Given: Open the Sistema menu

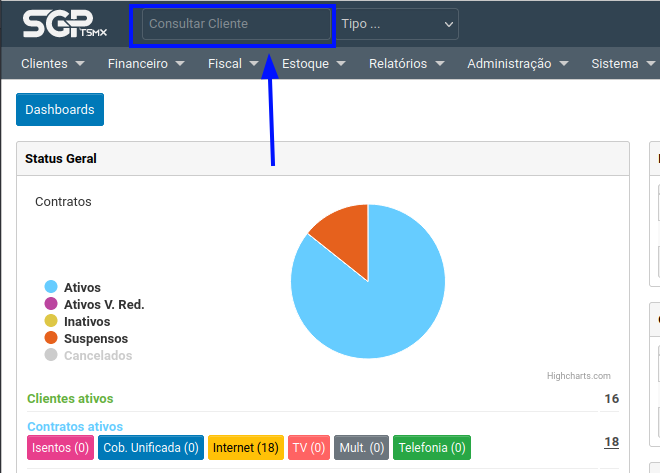Looking at the screenshot, I should (622, 64).
